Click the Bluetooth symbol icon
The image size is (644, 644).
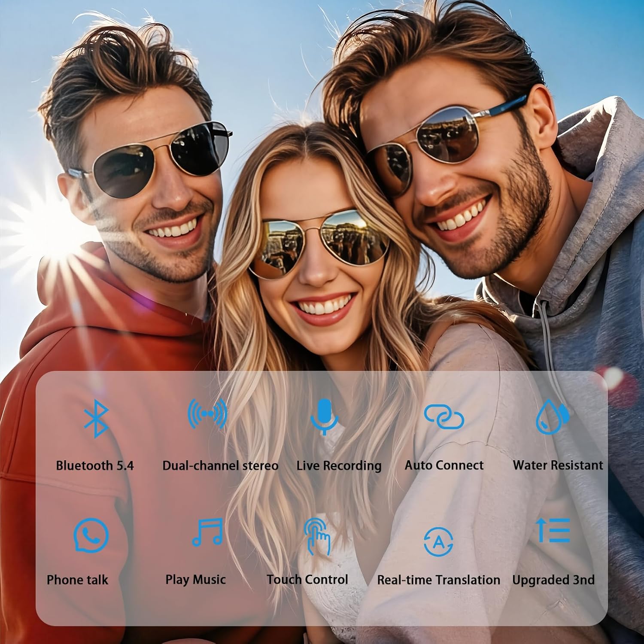coord(96,418)
